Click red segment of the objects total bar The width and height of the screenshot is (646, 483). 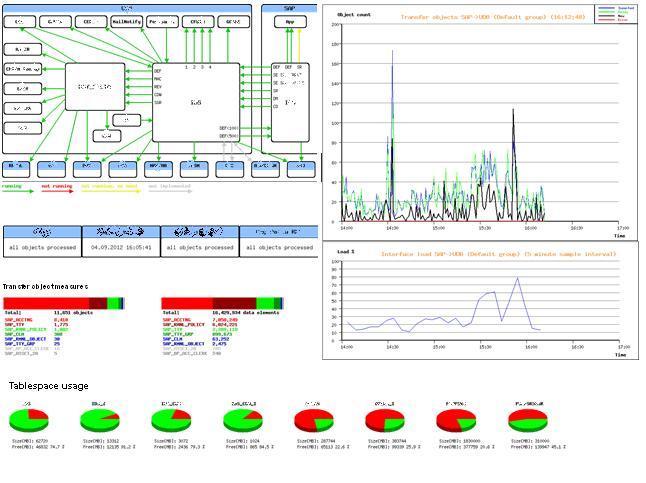(x=45, y=303)
